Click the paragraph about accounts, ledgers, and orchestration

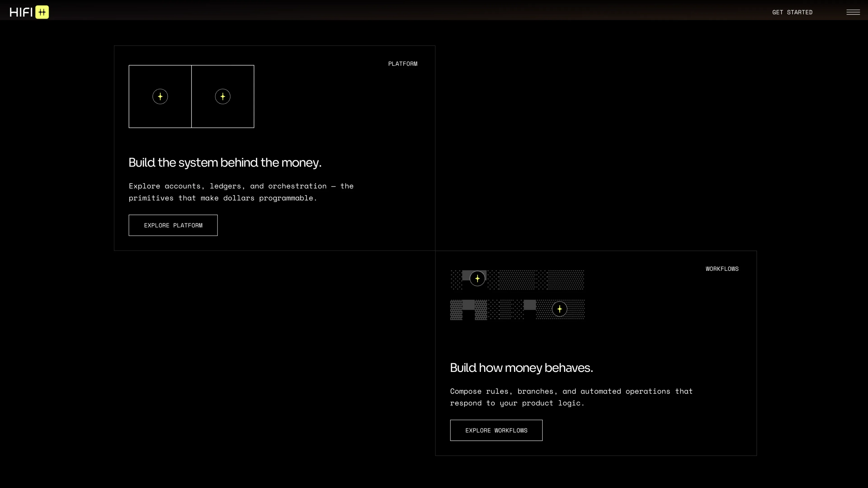point(241,192)
